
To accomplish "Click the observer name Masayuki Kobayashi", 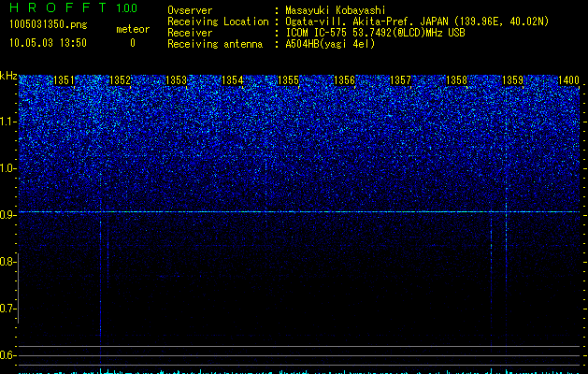I will (x=336, y=10).
